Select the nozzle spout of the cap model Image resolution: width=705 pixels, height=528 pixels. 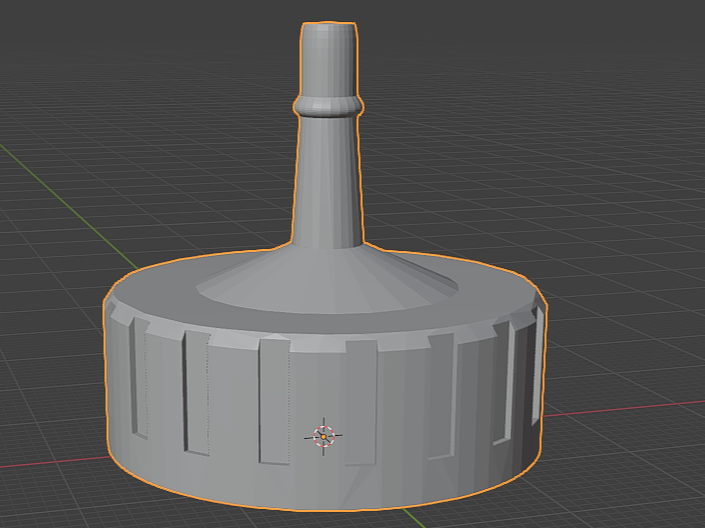pyautogui.click(x=328, y=135)
